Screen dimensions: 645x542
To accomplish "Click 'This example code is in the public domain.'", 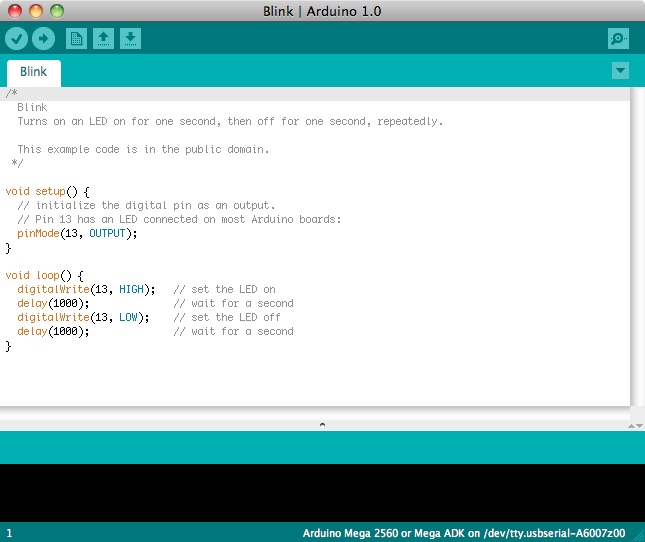I will (143, 150).
